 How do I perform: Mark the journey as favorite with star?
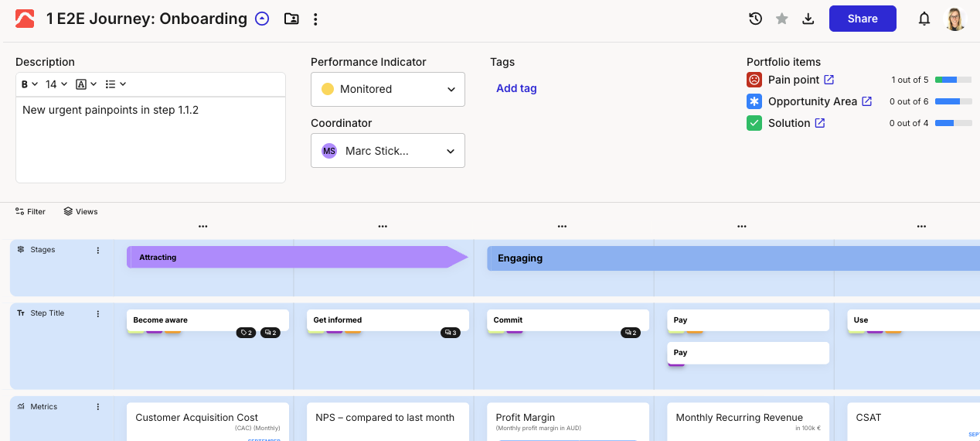pos(782,19)
